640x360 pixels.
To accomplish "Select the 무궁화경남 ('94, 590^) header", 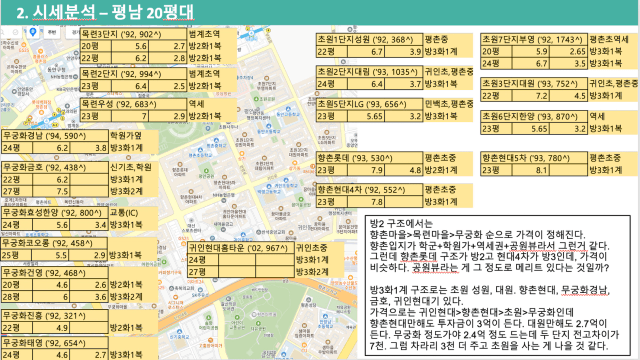I will 55,136.
